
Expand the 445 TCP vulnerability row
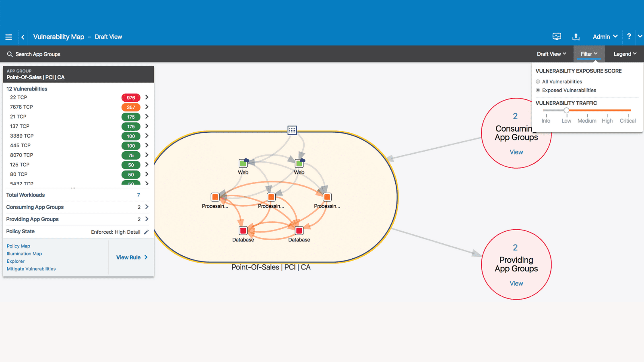147,146
